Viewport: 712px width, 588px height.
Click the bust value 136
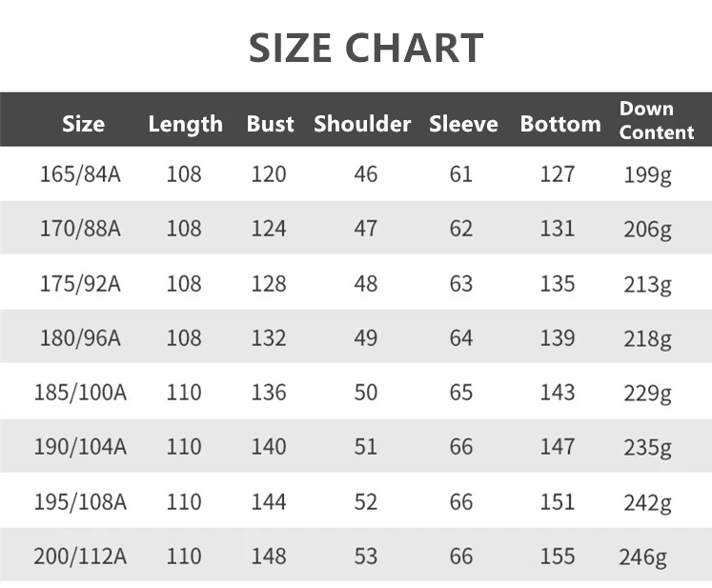click(269, 393)
